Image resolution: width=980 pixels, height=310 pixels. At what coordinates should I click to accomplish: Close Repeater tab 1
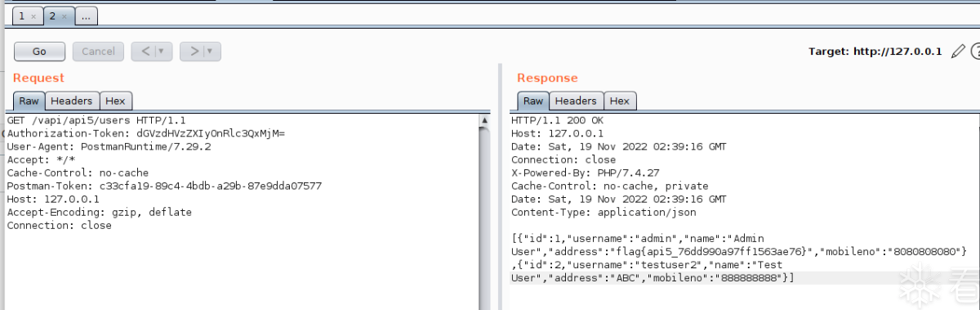pyautogui.click(x=33, y=16)
